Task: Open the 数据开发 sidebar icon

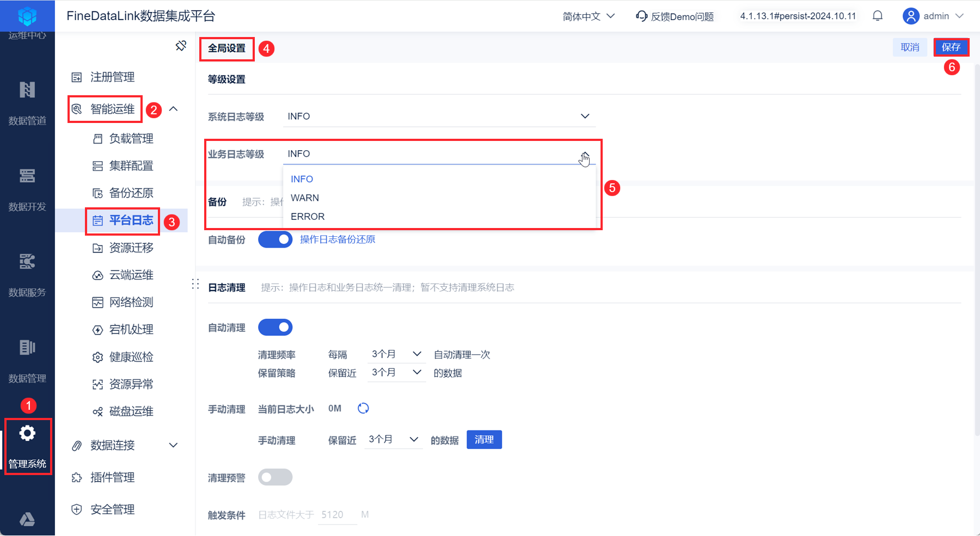Action: (27, 176)
